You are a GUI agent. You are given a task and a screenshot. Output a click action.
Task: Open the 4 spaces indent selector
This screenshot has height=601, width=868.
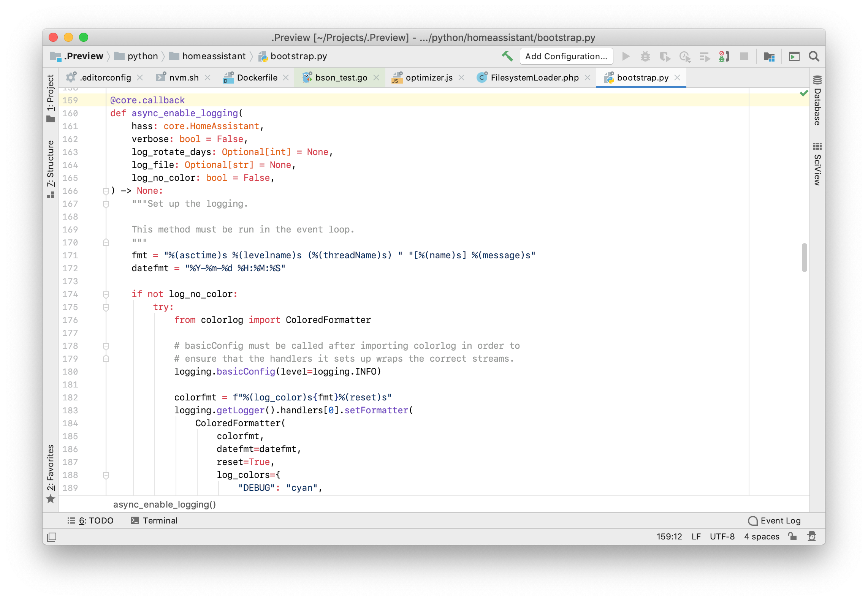761,536
